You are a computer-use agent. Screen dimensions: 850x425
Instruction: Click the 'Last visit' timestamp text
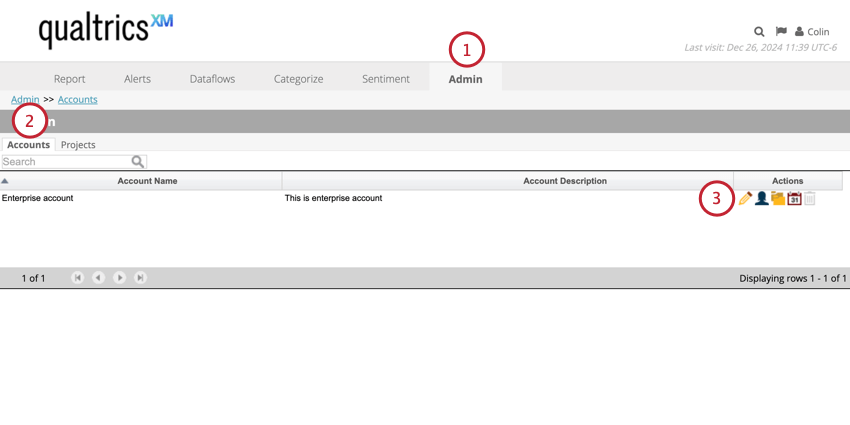coord(760,48)
